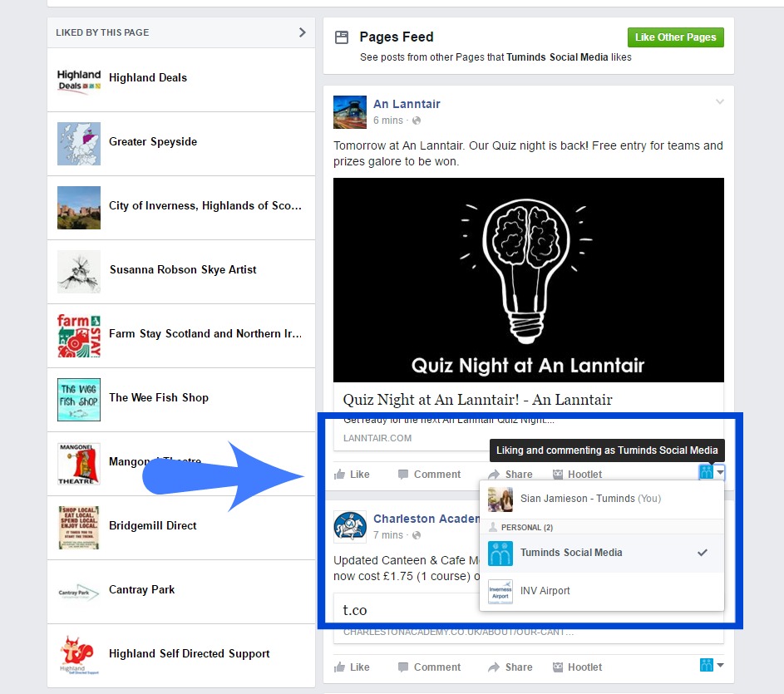The width and height of the screenshot is (784, 694).
Task: Open the Bridgemill Direct page
Action: click(x=152, y=526)
